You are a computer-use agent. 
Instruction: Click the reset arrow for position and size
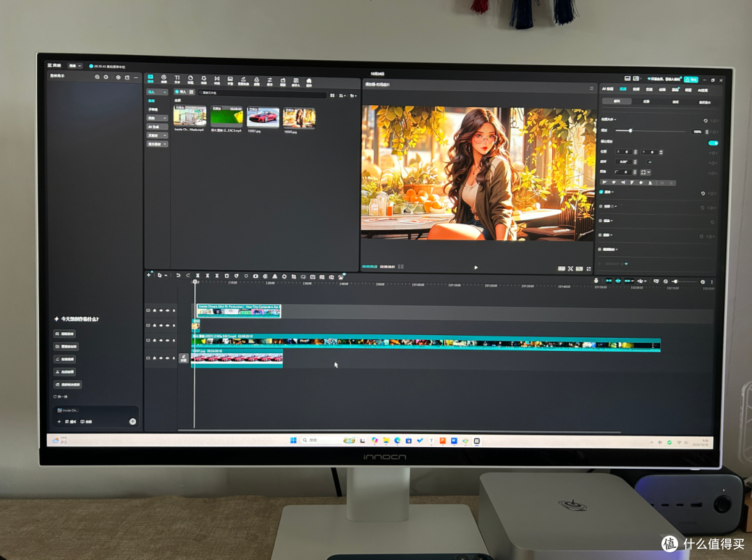click(705, 120)
